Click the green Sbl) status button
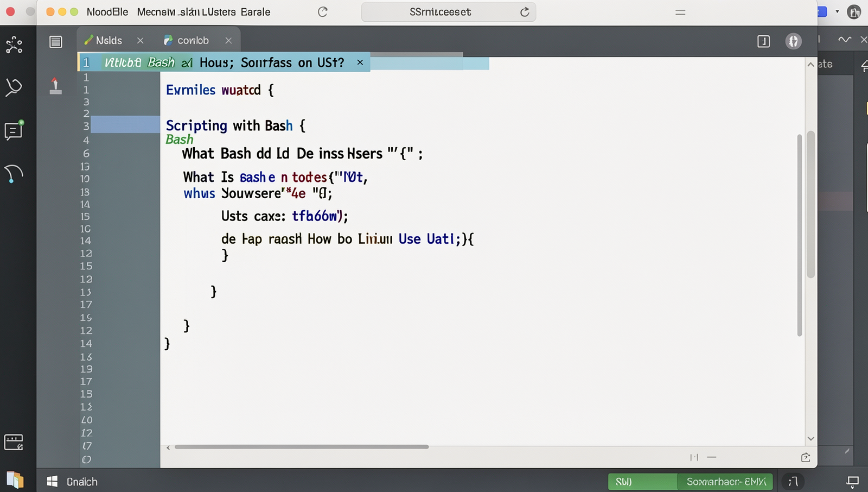Image resolution: width=868 pixels, height=492 pixels. click(642, 482)
